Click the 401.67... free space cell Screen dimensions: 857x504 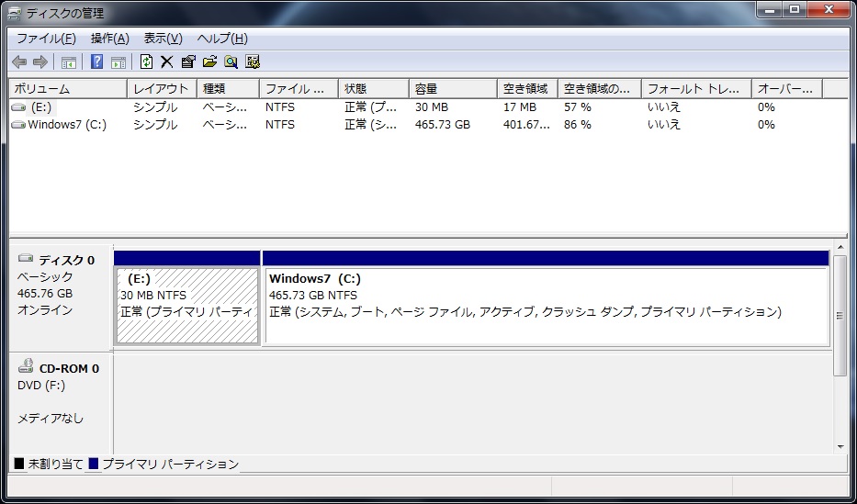click(526, 125)
